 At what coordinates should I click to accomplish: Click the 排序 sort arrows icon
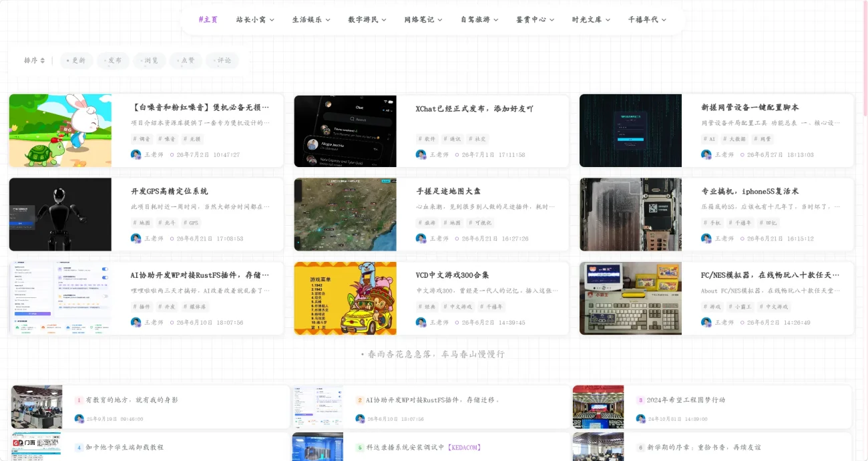coord(43,61)
